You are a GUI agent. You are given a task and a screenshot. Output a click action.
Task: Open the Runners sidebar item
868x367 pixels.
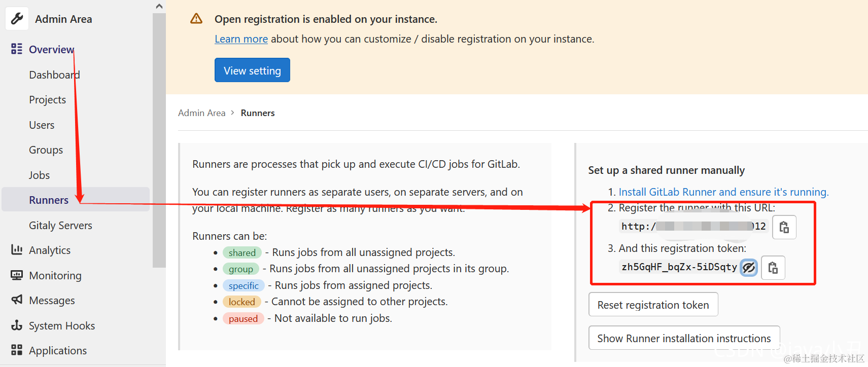[49, 200]
